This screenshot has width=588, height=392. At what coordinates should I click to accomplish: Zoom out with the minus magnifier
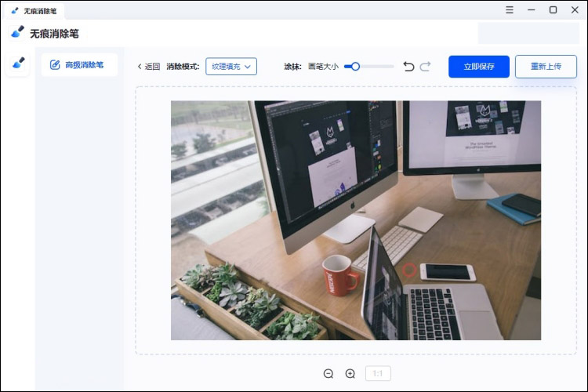pyautogui.click(x=328, y=374)
